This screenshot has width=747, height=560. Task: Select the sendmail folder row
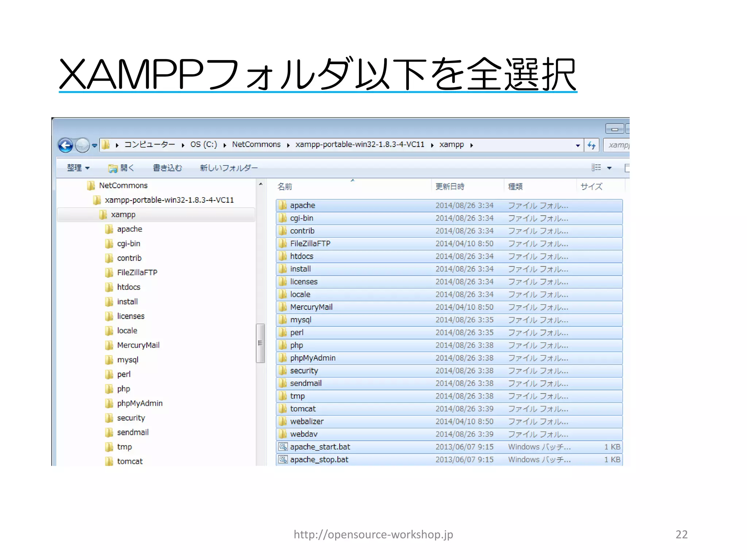449,384
